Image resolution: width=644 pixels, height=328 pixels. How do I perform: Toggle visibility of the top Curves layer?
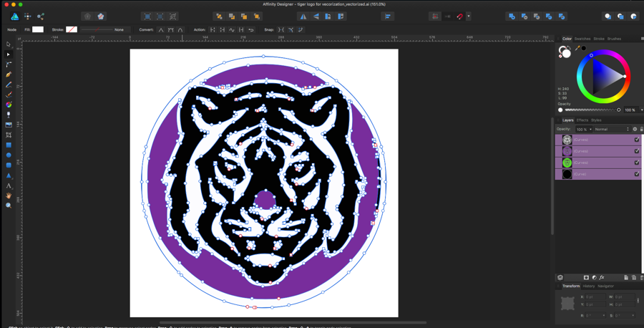point(637,140)
